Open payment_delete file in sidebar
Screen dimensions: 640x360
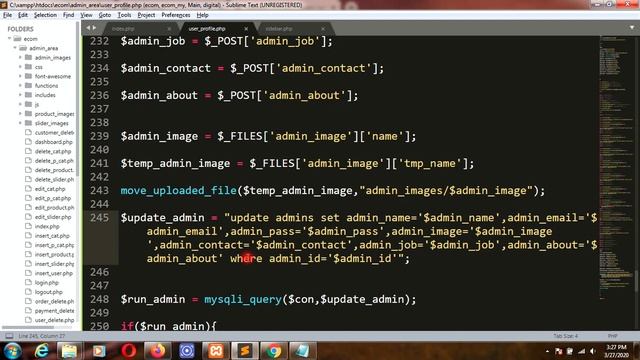coord(54,311)
